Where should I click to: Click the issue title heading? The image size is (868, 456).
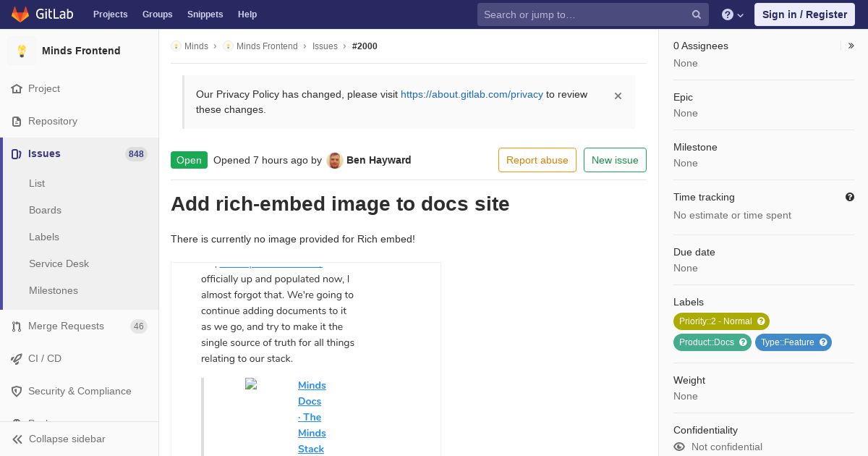340,204
